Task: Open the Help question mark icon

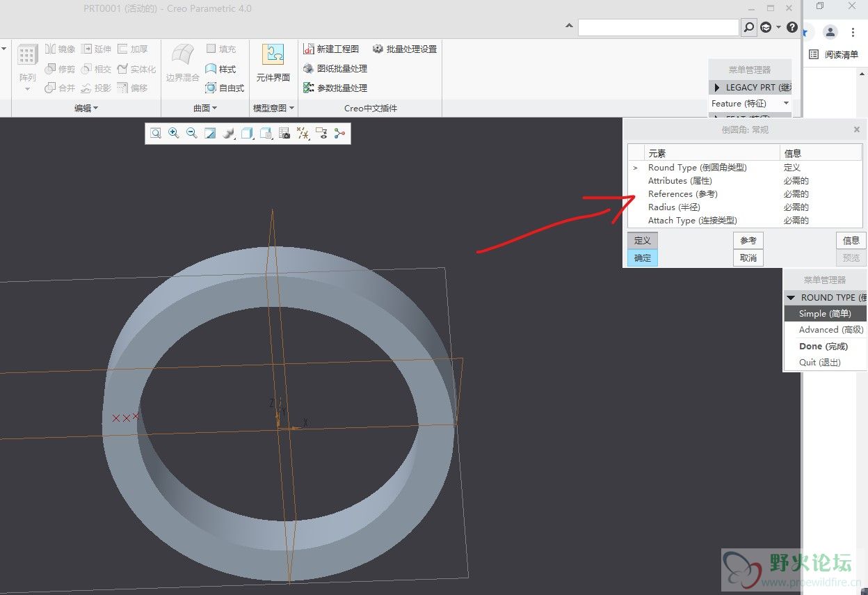Action: coord(792,27)
